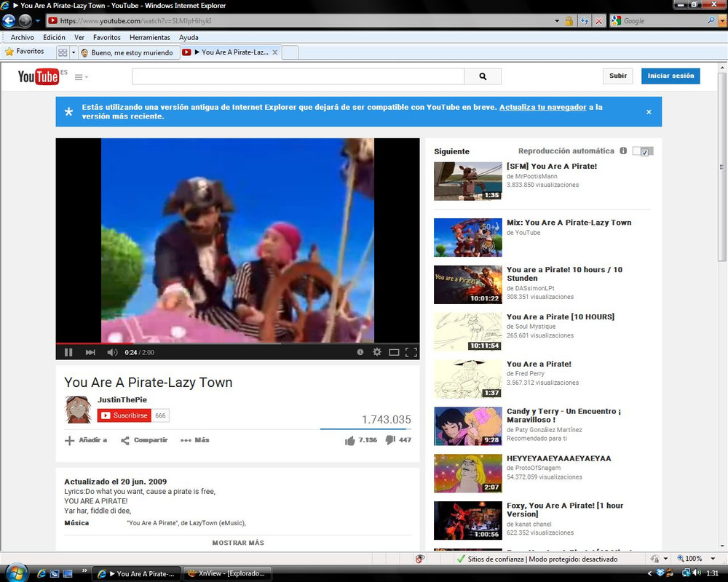The width and height of the screenshot is (728, 582).
Task: Open the Herramientas menu
Action: tap(149, 38)
